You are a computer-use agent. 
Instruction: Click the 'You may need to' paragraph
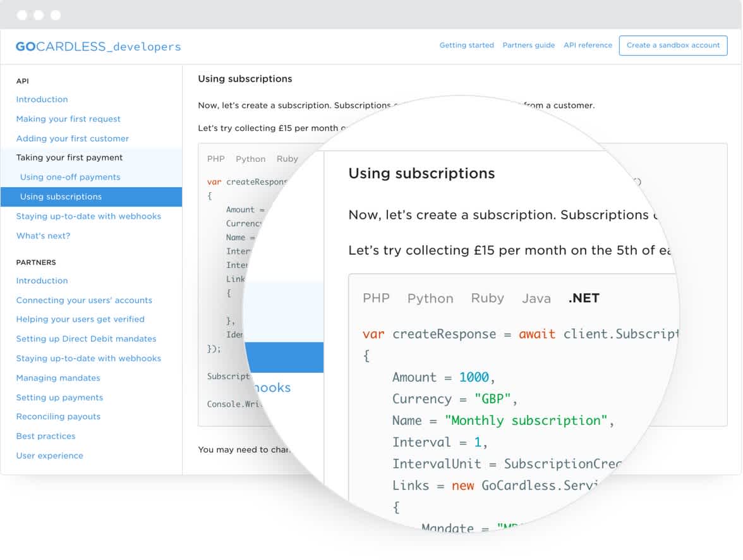(x=244, y=449)
